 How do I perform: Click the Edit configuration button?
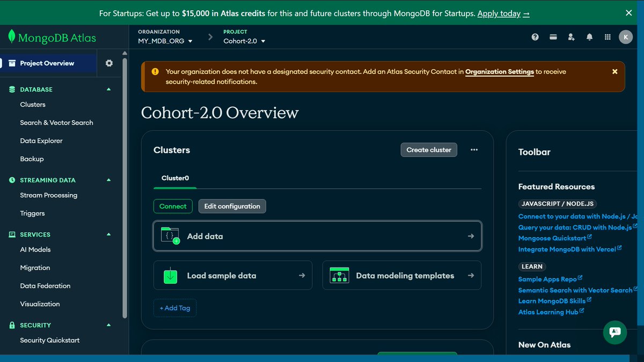232,206
